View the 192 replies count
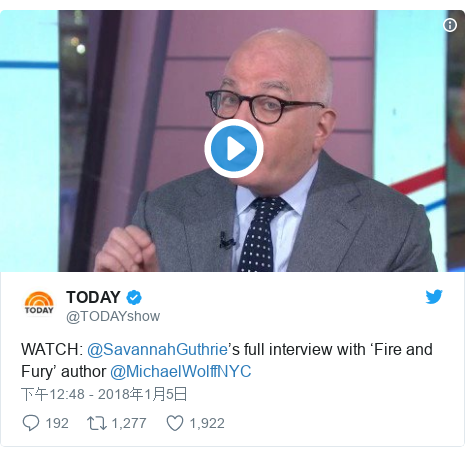Viewport: 465px width, 457px height. [x=57, y=423]
